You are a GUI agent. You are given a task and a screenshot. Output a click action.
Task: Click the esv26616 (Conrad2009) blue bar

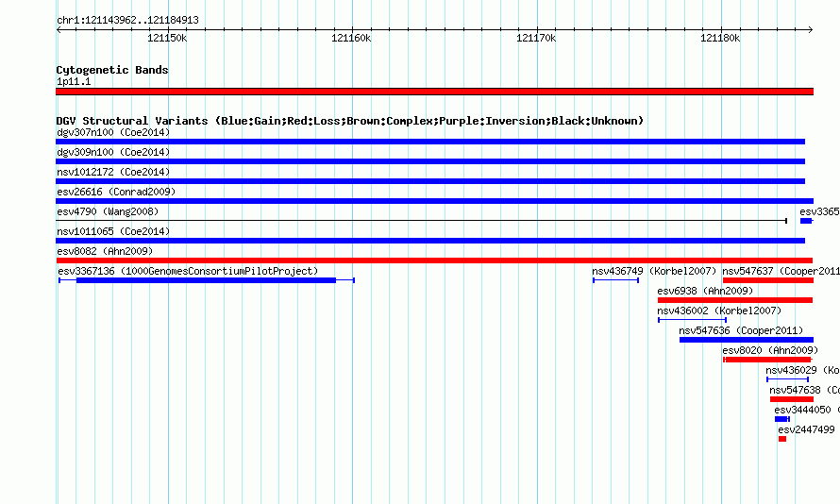[x=434, y=201]
